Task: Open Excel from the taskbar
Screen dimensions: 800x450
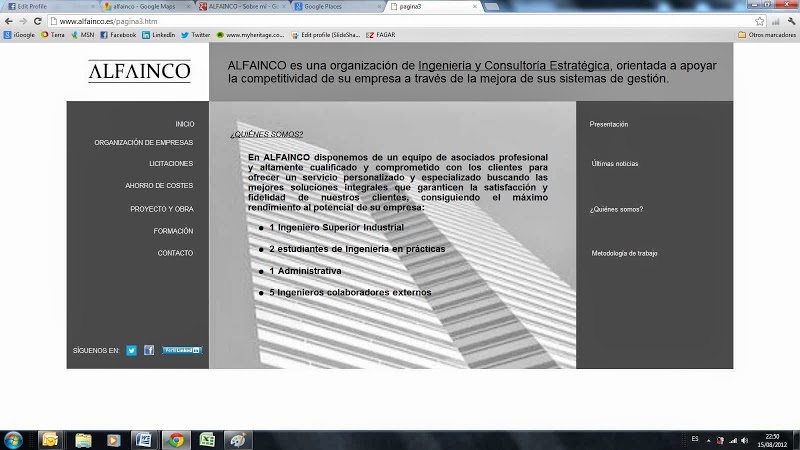Action: (x=207, y=440)
